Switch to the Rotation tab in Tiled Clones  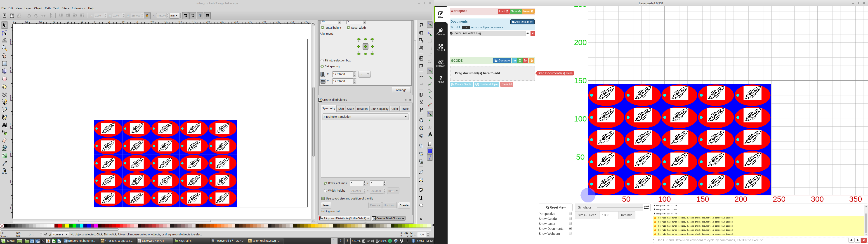362,108
